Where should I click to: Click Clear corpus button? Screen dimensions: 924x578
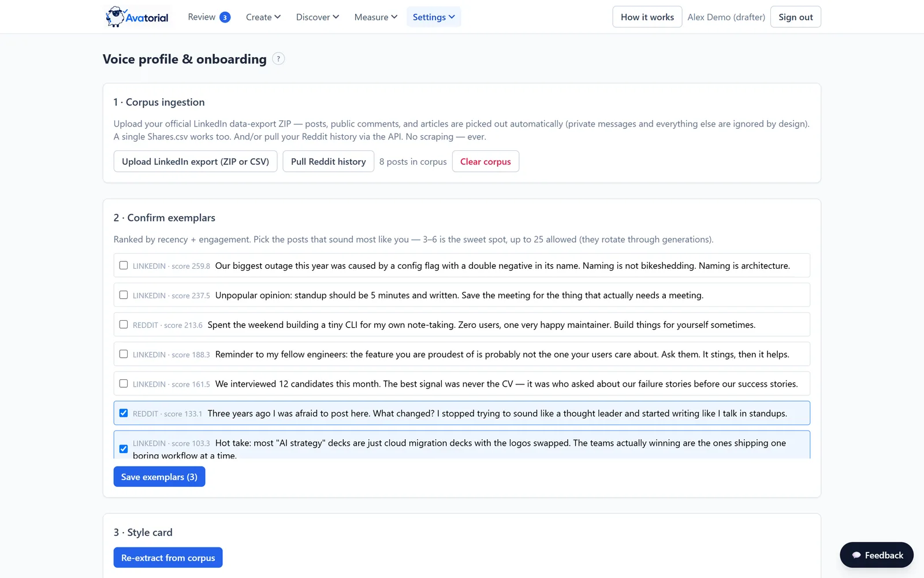485,161
